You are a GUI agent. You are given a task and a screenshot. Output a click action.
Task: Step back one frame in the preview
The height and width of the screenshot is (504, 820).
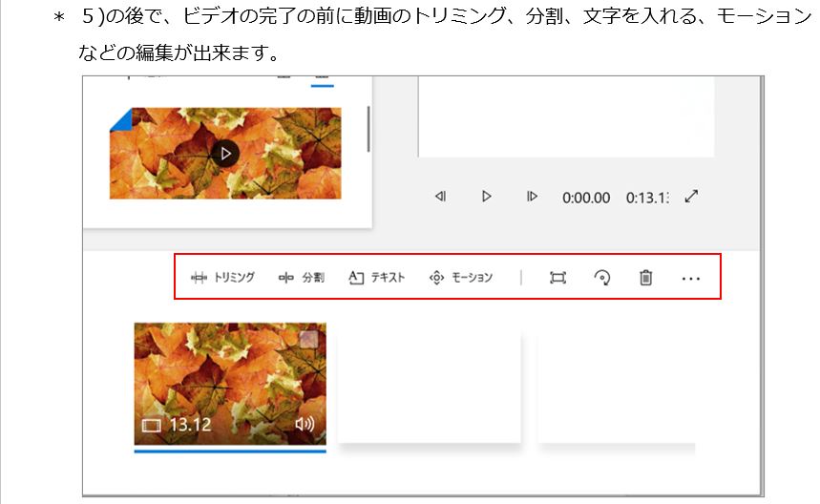click(x=441, y=197)
